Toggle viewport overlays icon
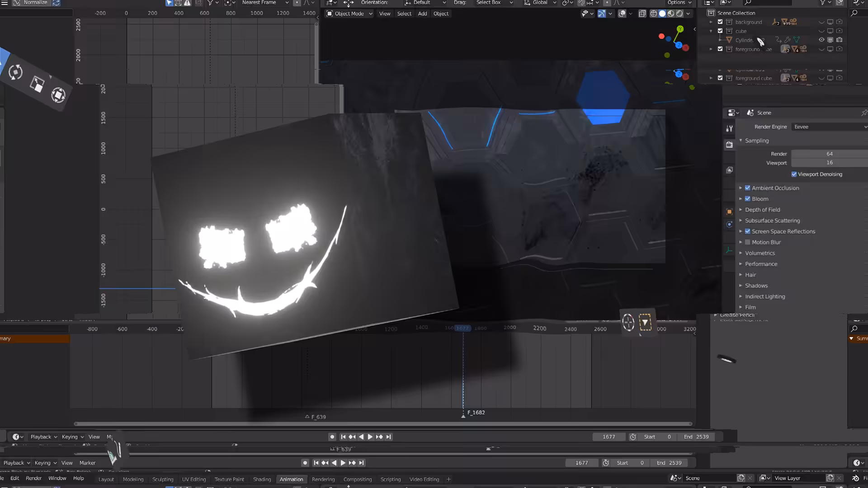 tap(622, 14)
